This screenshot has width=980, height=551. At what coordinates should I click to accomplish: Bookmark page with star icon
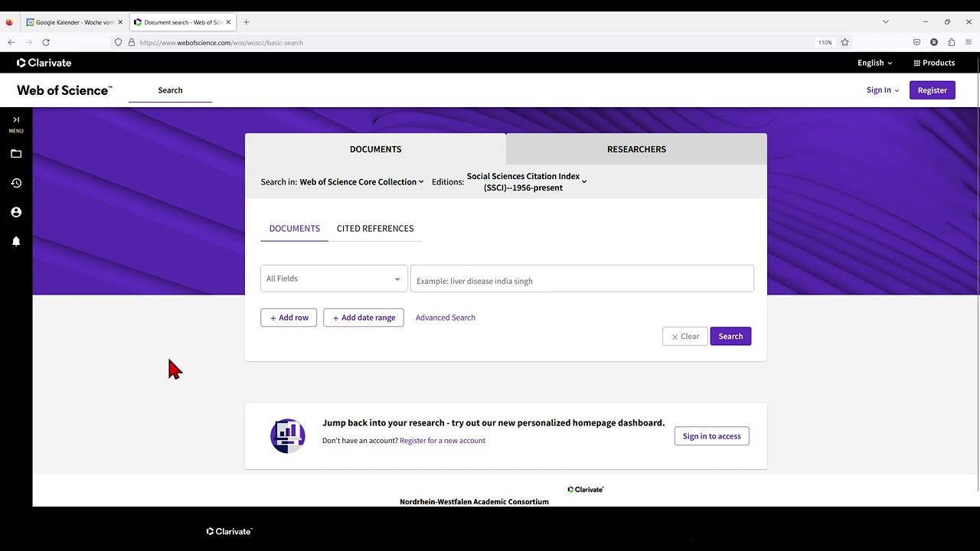pyautogui.click(x=844, y=42)
